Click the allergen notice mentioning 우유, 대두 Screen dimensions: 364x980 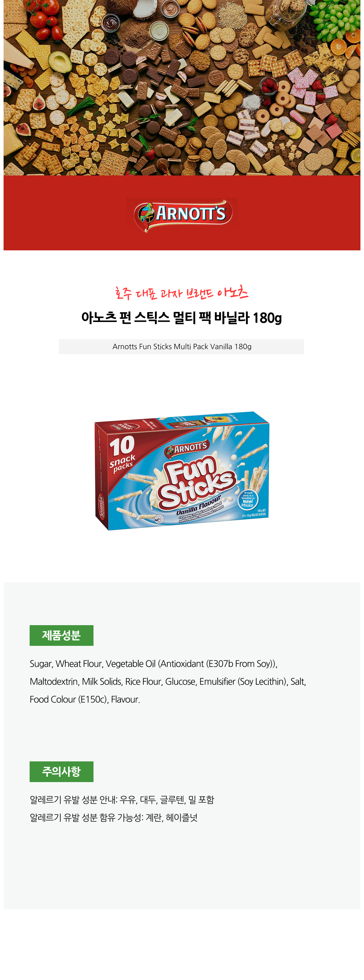click(122, 800)
